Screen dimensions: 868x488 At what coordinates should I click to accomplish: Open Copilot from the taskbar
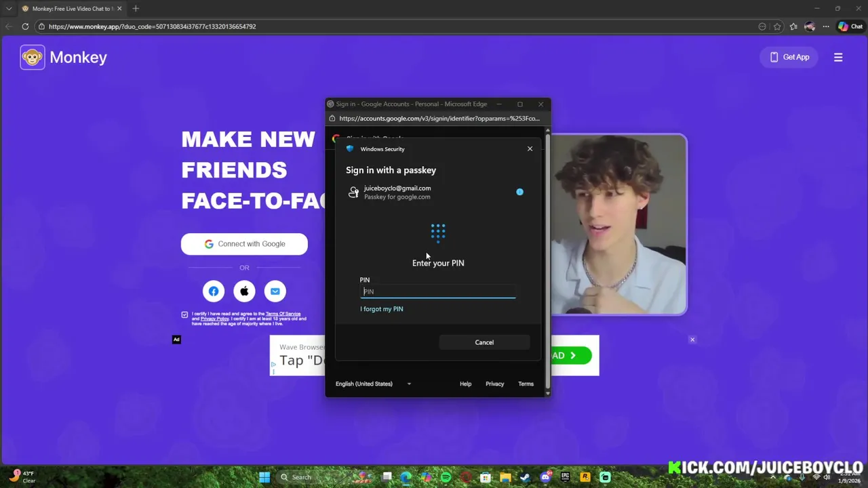426,477
